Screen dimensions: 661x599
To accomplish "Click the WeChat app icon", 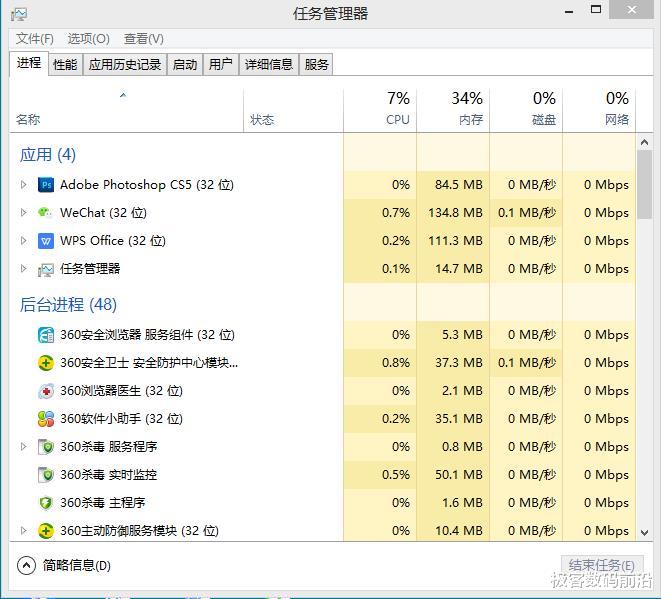I will click(45, 212).
